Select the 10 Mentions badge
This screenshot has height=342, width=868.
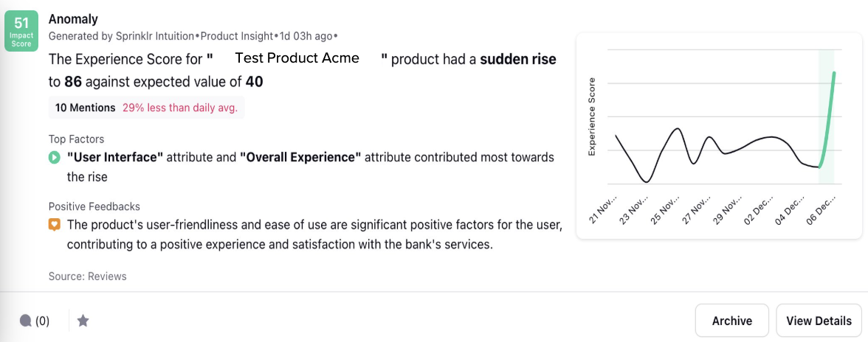click(86, 108)
